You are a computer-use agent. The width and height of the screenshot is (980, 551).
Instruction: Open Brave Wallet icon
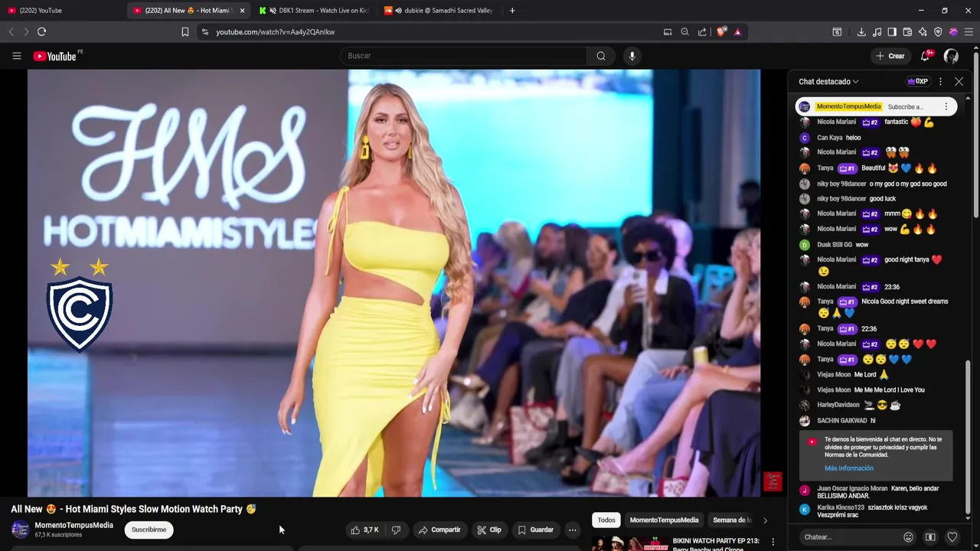(907, 31)
